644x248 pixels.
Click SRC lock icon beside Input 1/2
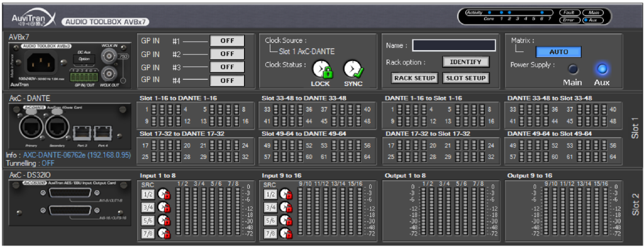coord(164,194)
